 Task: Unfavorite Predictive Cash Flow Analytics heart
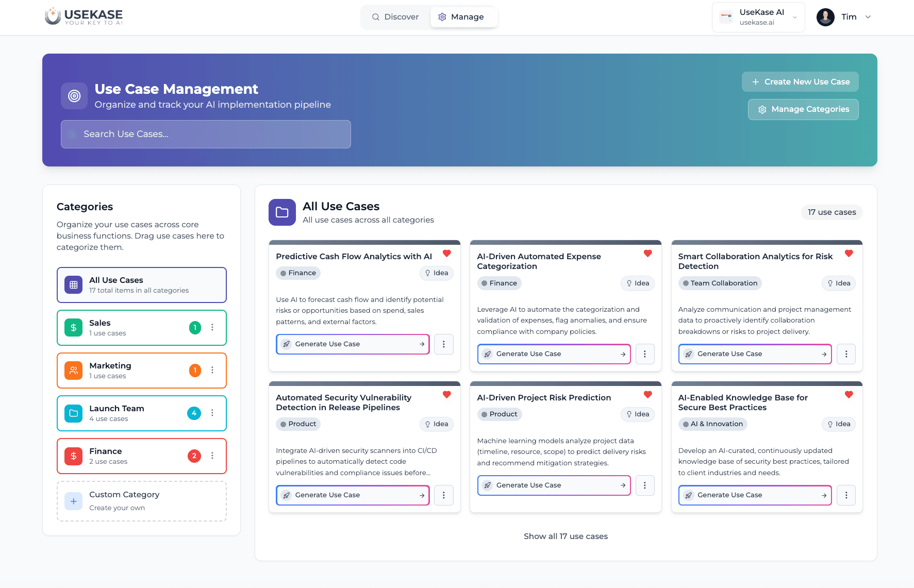coord(446,254)
